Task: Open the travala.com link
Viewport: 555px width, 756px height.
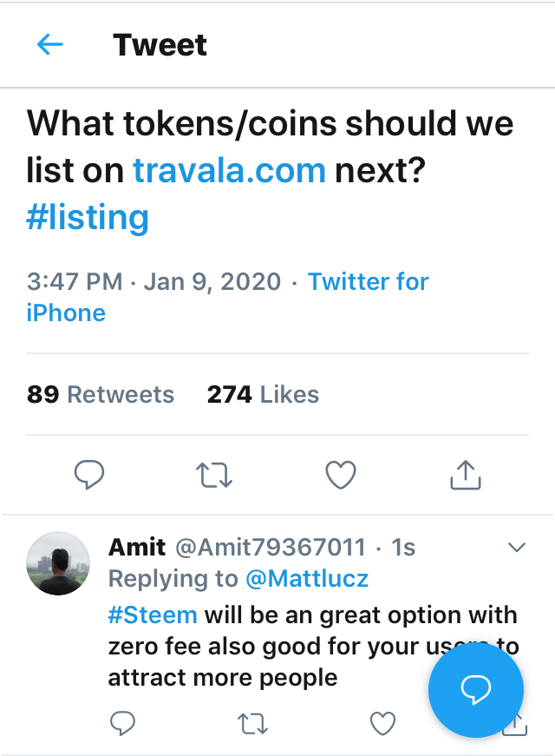Action: [x=229, y=170]
